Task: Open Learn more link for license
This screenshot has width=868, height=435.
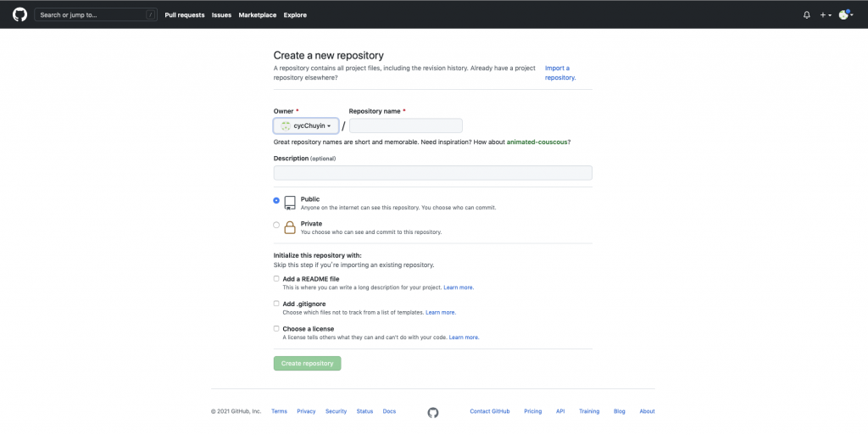Action: (x=464, y=337)
